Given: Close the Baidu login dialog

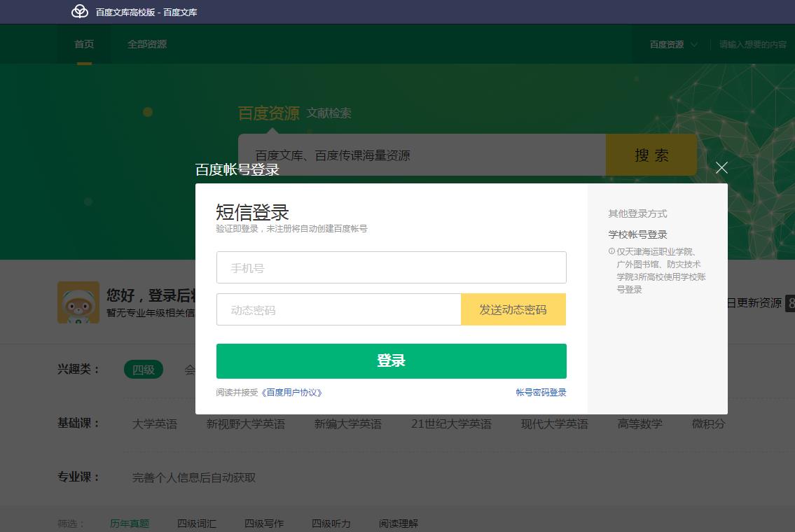Looking at the screenshot, I should 721,168.
